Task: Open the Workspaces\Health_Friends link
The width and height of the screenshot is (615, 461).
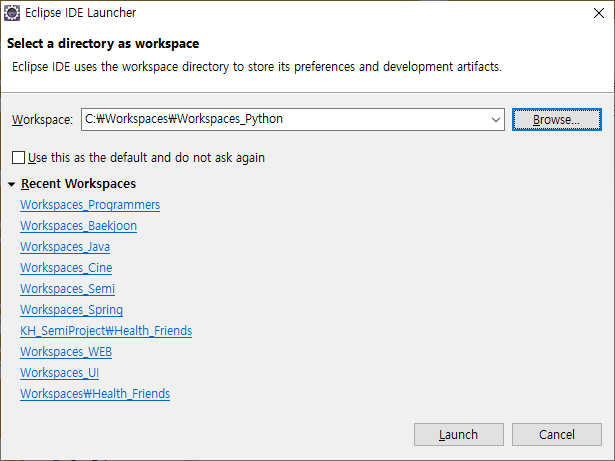Action: [x=95, y=394]
